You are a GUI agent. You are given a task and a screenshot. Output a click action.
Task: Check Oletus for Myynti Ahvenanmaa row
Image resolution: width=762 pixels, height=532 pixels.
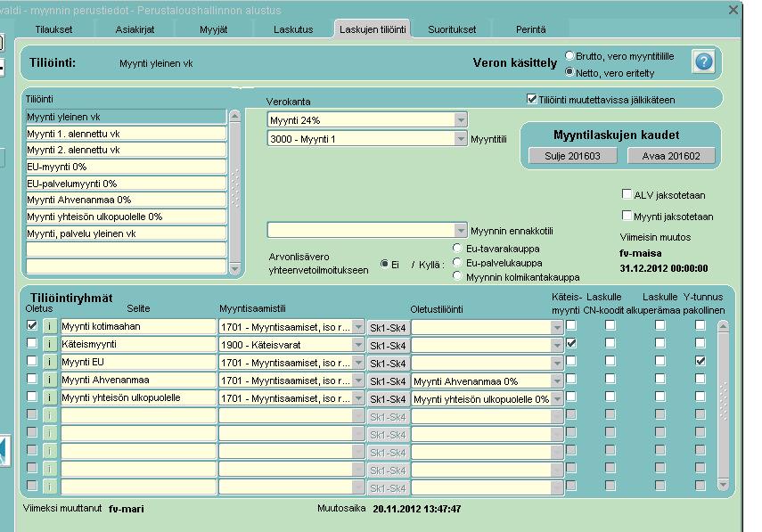click(x=32, y=379)
